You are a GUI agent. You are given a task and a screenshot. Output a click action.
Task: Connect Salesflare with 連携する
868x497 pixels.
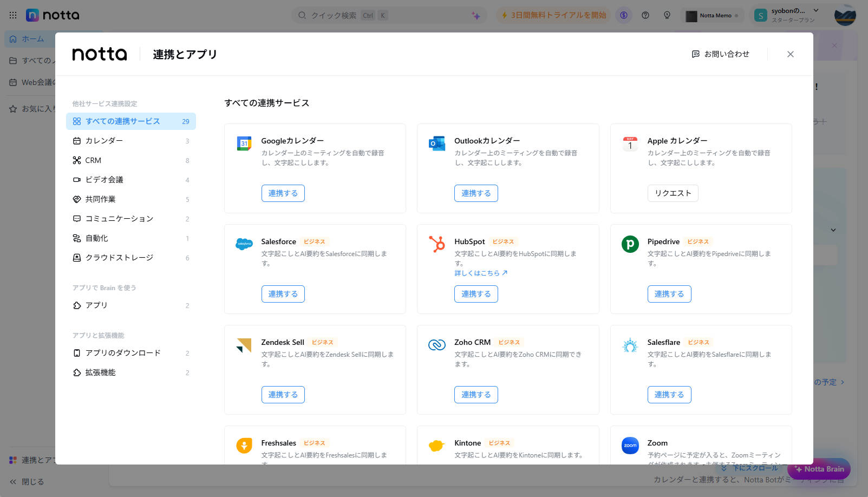(669, 395)
